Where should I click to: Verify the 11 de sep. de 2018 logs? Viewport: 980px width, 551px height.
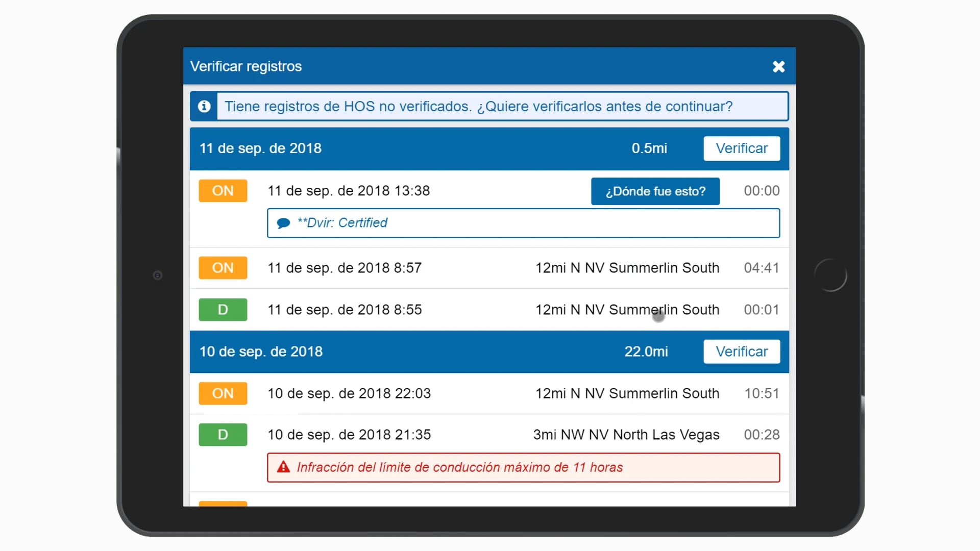pyautogui.click(x=741, y=148)
